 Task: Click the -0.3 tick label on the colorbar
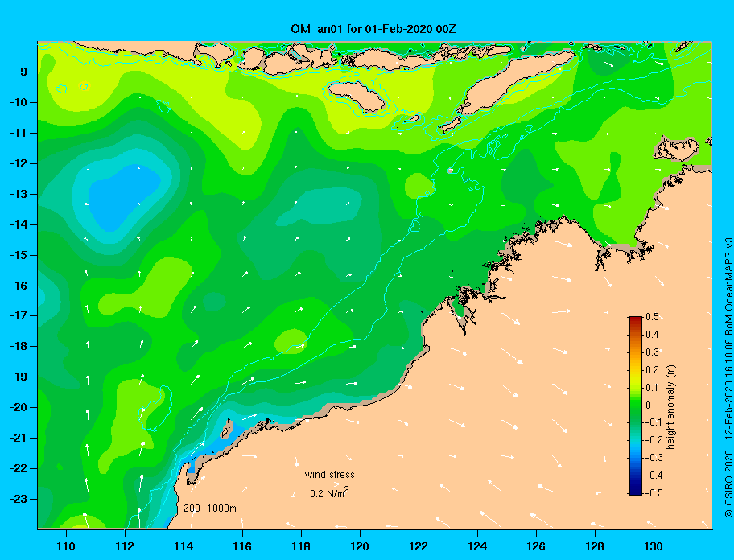coord(654,458)
